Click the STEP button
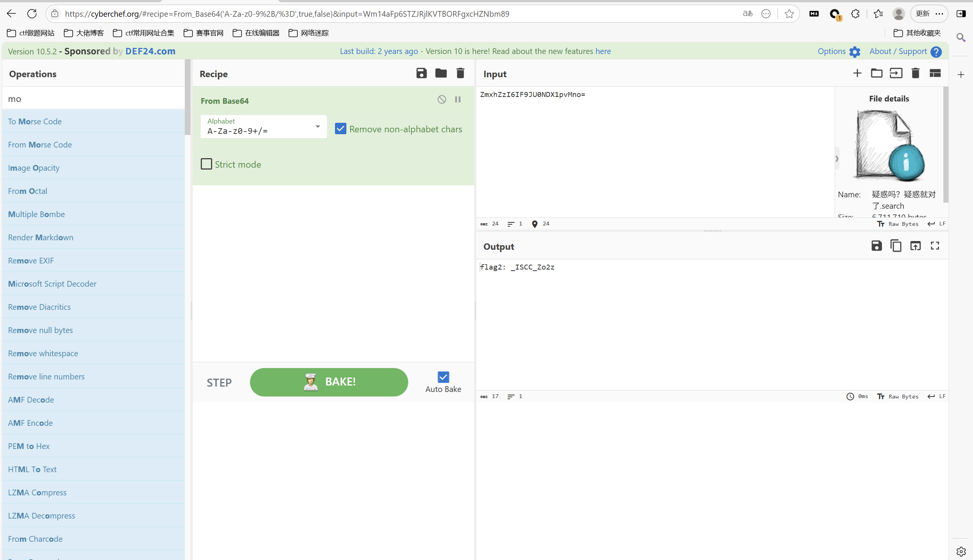This screenshot has width=973, height=560. [219, 383]
